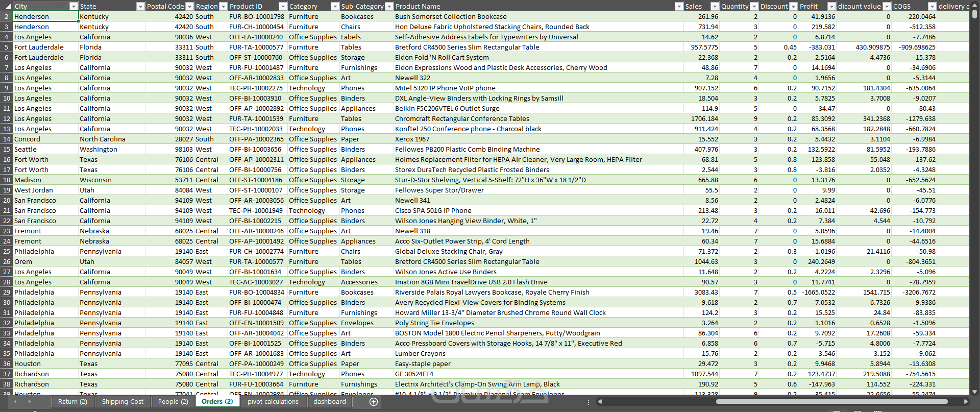Select the 'Wisconsin' state cell
Viewport: 980px width, 412px height.
pyautogui.click(x=112, y=180)
